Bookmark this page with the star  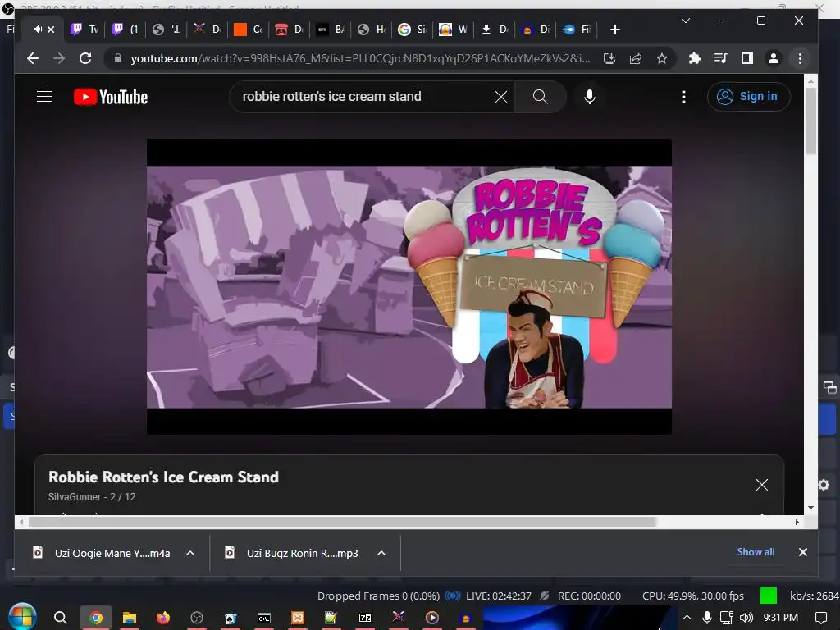point(662,58)
